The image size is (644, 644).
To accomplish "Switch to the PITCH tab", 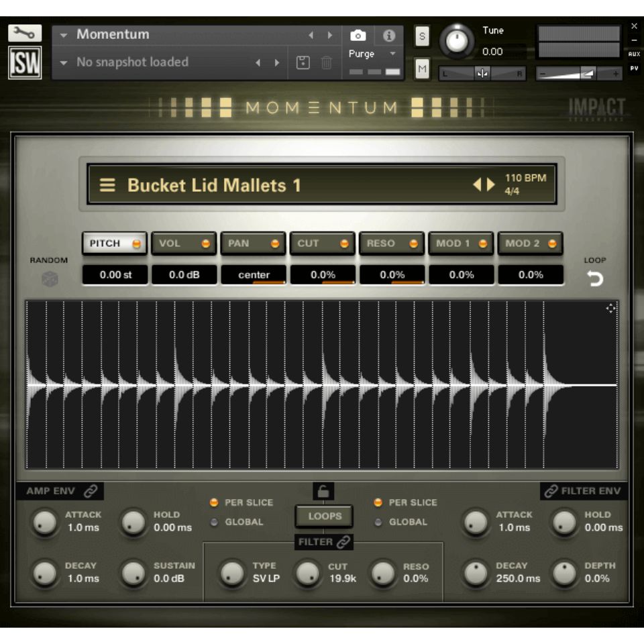I will point(115,244).
